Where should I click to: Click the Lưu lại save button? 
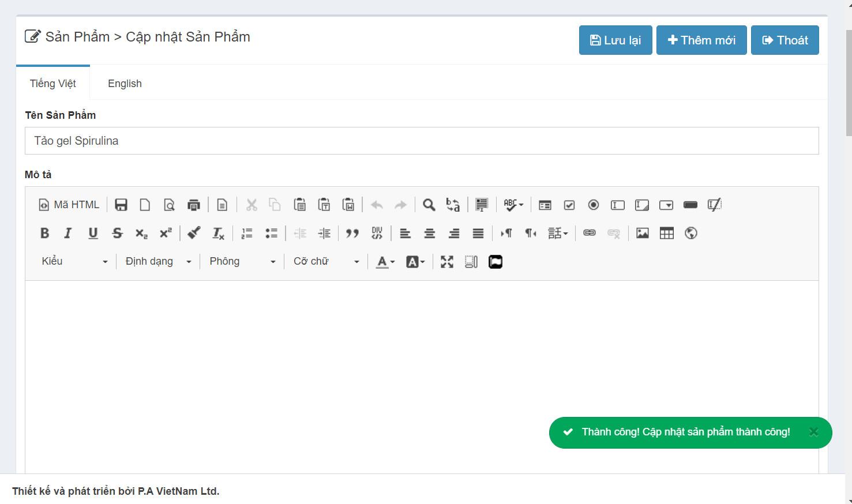tap(615, 40)
